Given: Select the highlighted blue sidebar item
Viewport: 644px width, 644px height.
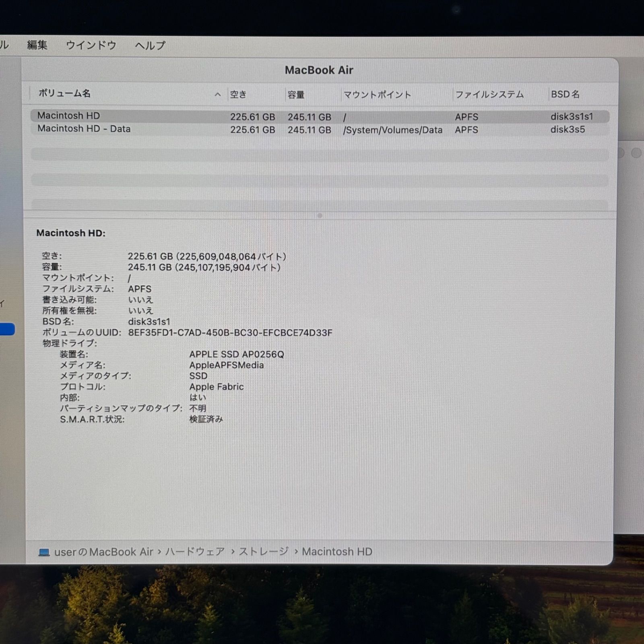Looking at the screenshot, I should pyautogui.click(x=7, y=329).
